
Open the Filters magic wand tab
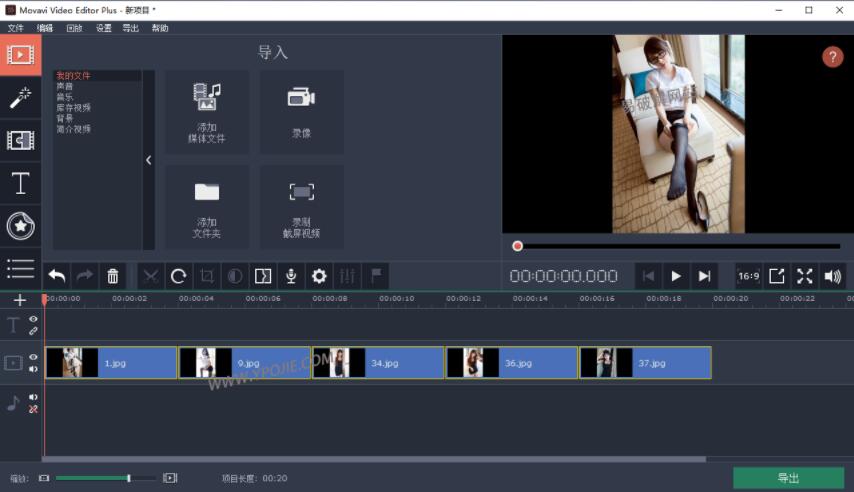tap(20, 98)
